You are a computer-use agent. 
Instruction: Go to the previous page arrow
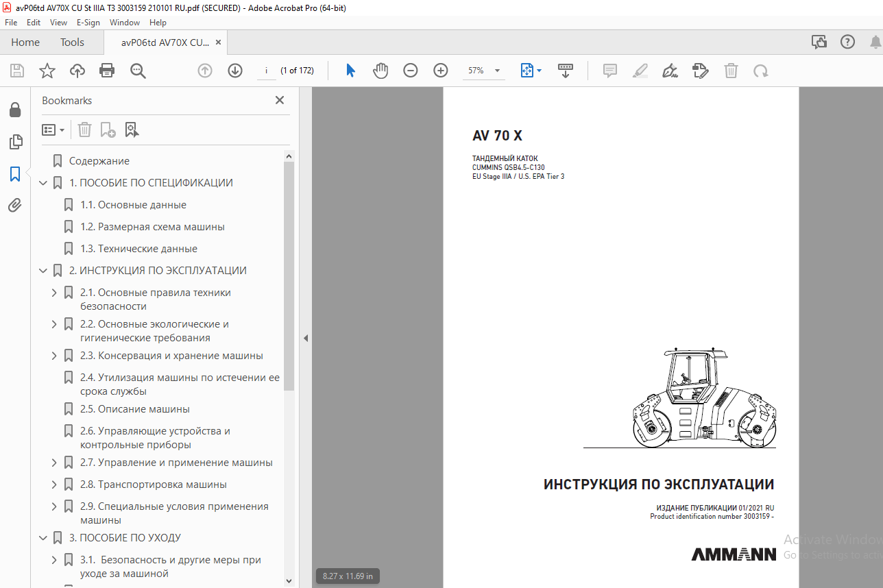point(205,71)
